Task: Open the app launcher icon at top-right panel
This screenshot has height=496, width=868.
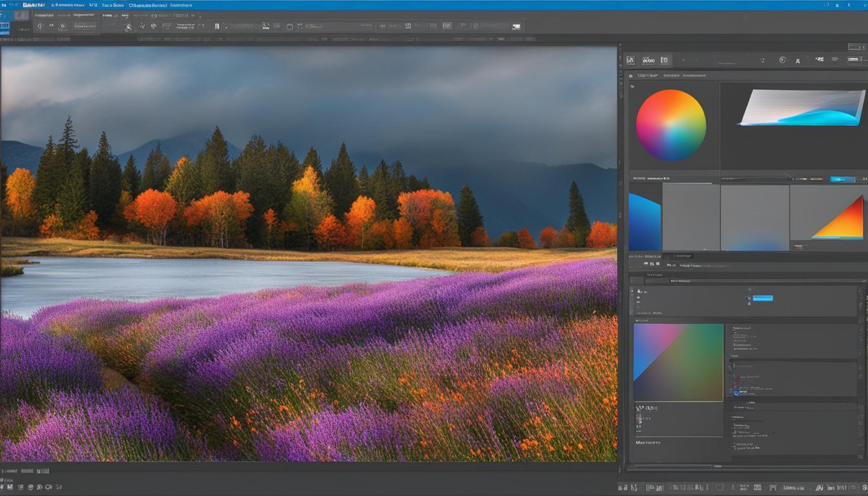Action: (854, 60)
